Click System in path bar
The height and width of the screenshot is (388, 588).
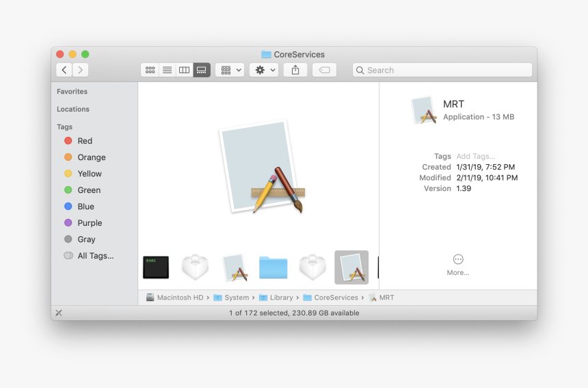[231, 298]
